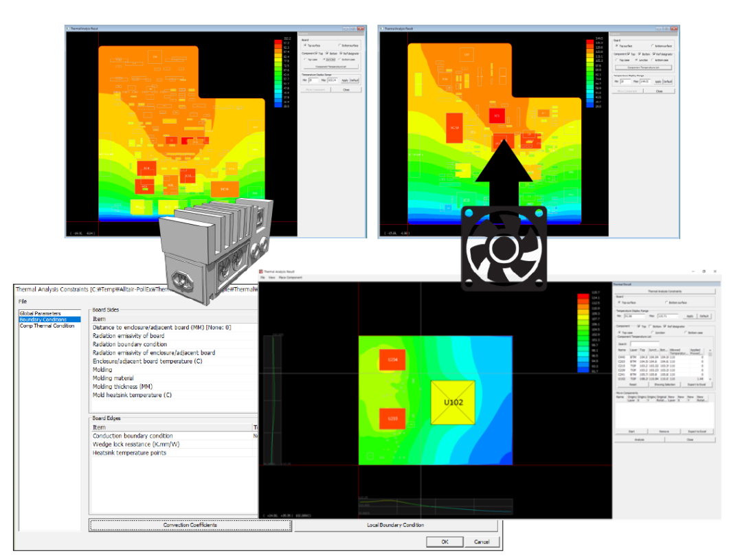Select Top case radio in Max 102.24 window

311,59
